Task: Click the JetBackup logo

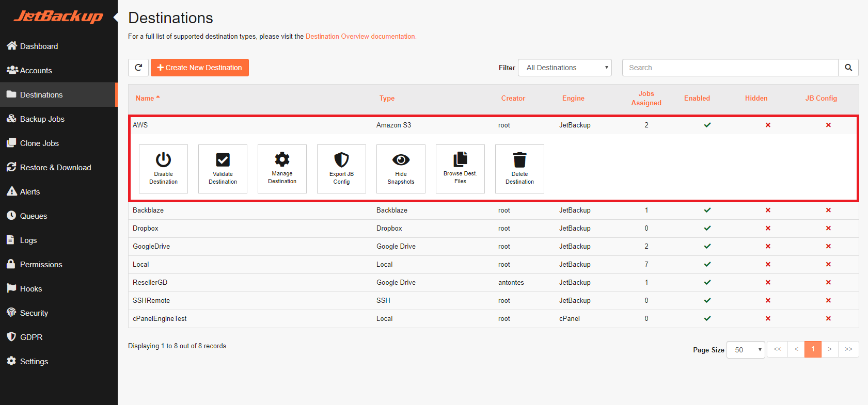Action: [x=58, y=17]
